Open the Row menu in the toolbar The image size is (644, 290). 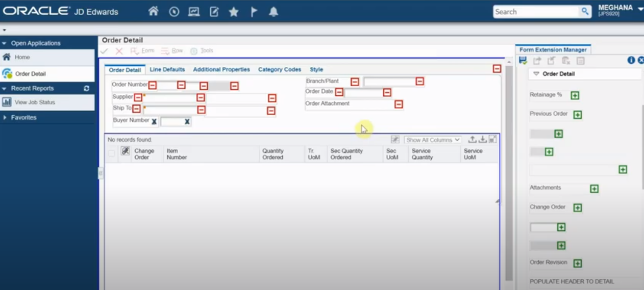pos(172,51)
